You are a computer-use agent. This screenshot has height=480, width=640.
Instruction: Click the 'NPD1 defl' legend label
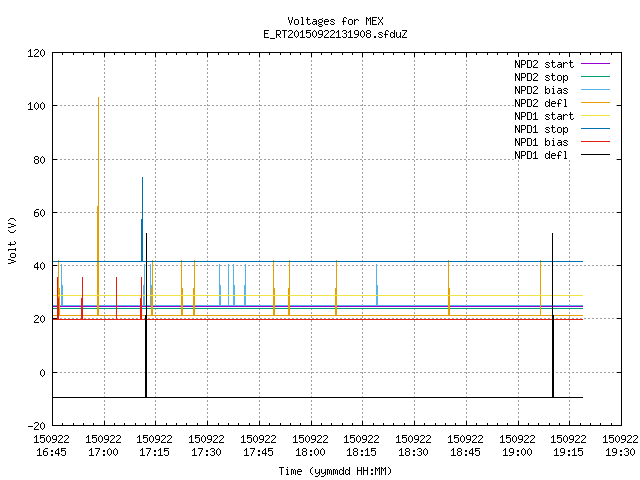coord(541,156)
